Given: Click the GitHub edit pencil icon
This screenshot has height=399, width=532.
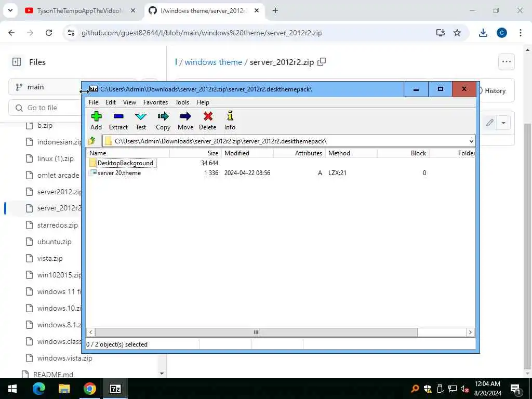Looking at the screenshot, I should (x=489, y=123).
